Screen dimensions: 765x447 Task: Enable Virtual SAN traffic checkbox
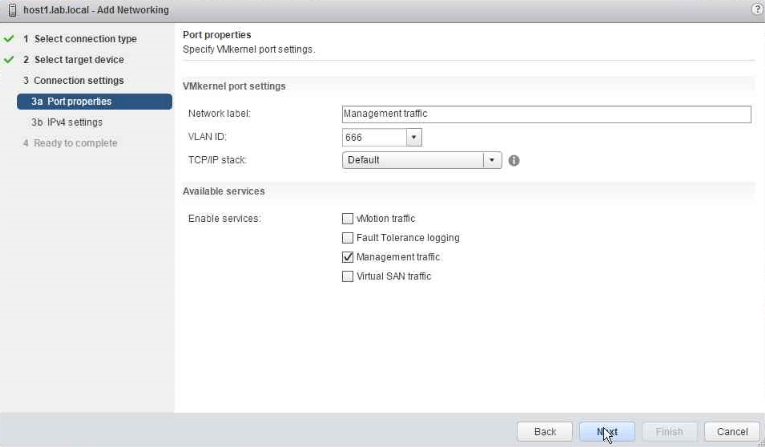(348, 276)
